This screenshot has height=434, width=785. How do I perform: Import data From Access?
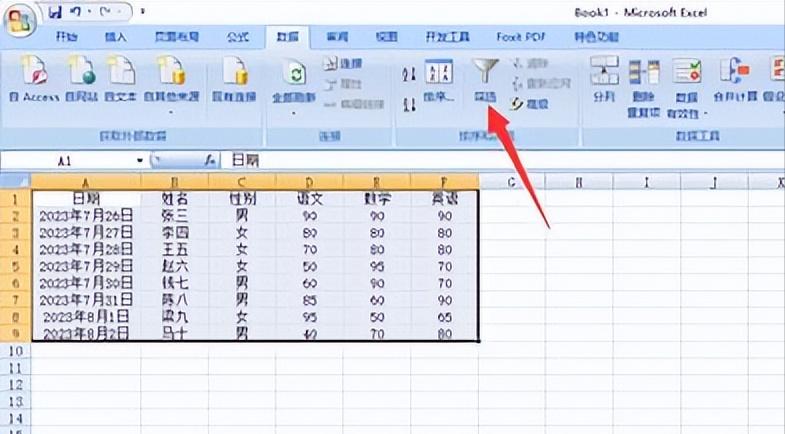(x=34, y=79)
